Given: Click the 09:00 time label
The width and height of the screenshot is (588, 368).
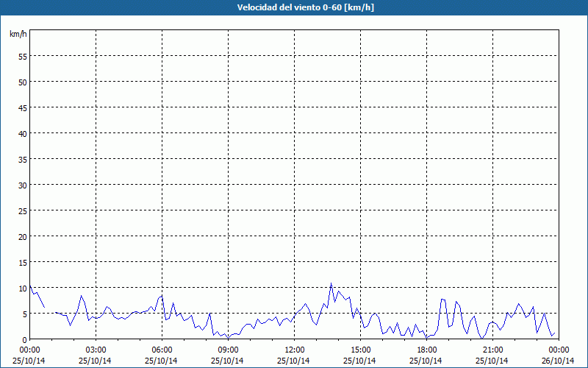Looking at the screenshot, I should coord(228,350).
